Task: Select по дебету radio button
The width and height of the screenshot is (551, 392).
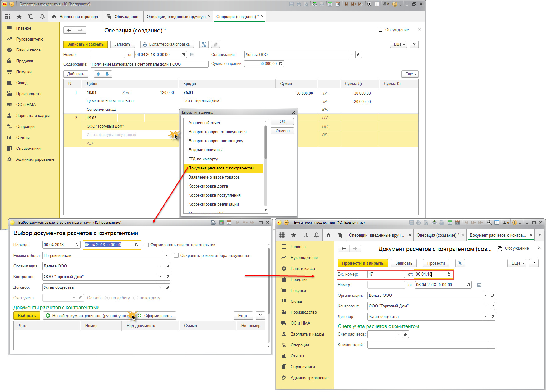Action: click(x=107, y=298)
